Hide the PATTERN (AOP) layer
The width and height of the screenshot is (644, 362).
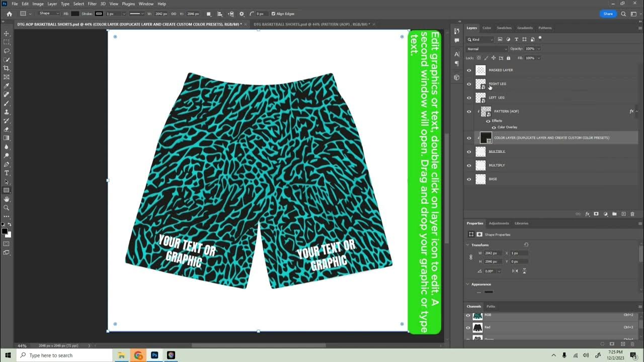tap(469, 112)
